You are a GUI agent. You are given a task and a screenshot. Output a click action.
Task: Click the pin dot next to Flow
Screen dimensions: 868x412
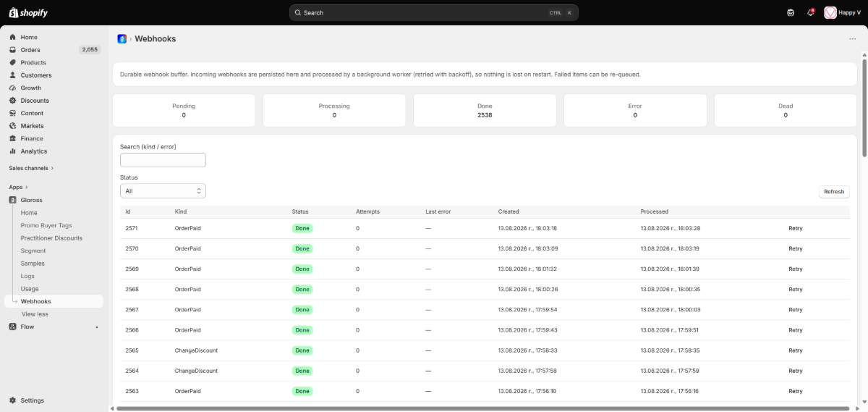(97, 327)
